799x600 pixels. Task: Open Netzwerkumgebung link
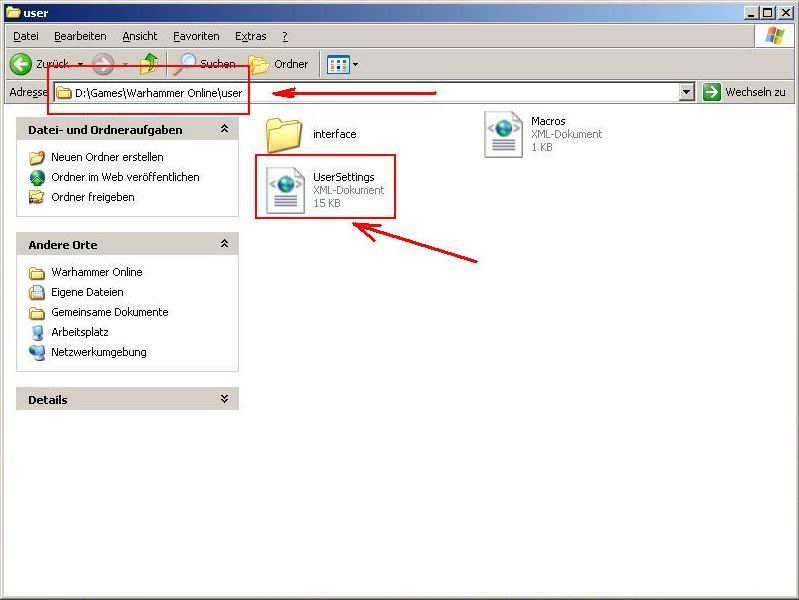pyautogui.click(x=98, y=352)
